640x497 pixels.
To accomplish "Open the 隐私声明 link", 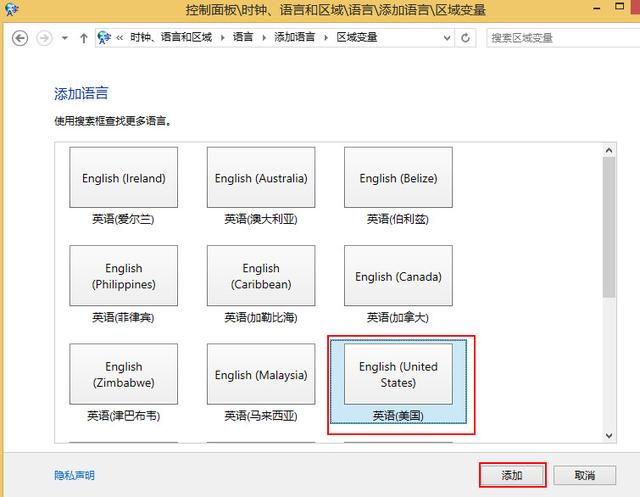I will click(x=74, y=475).
